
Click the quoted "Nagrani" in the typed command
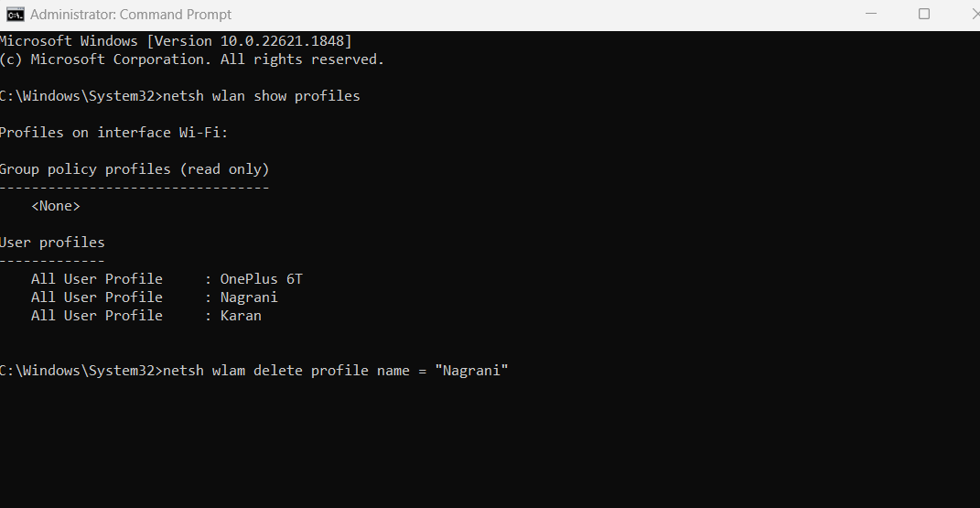coord(471,371)
